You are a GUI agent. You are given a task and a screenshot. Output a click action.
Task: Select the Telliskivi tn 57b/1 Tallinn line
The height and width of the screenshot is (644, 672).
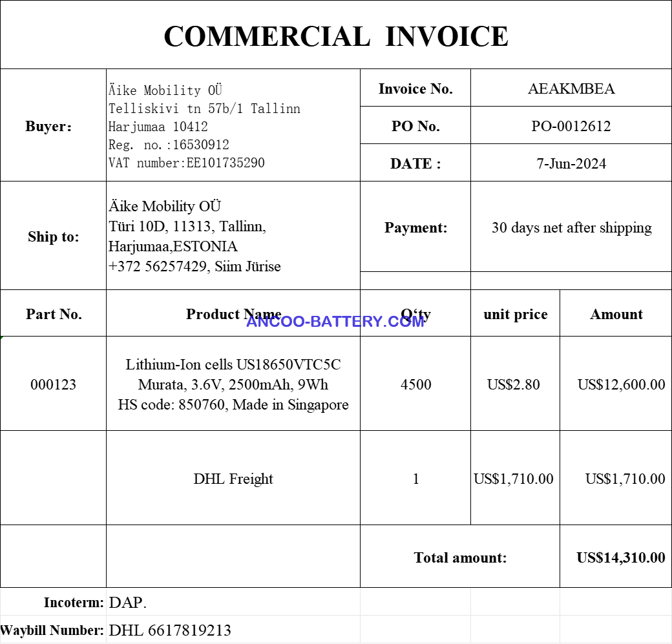[x=204, y=109]
